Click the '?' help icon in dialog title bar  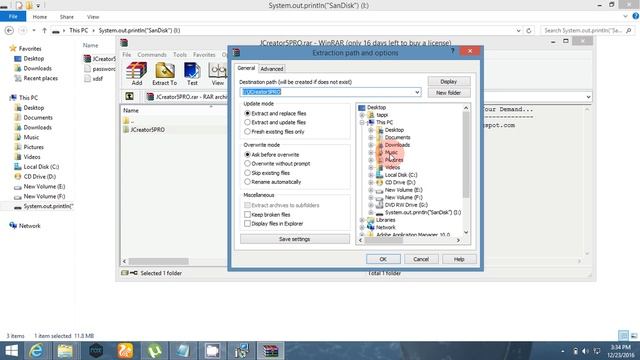452,51
